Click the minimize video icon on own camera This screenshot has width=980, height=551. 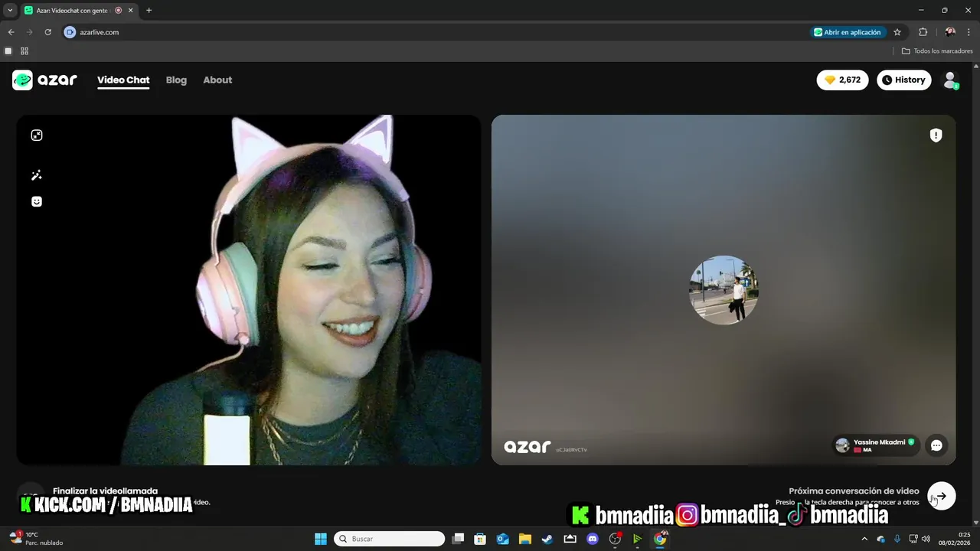point(37,135)
